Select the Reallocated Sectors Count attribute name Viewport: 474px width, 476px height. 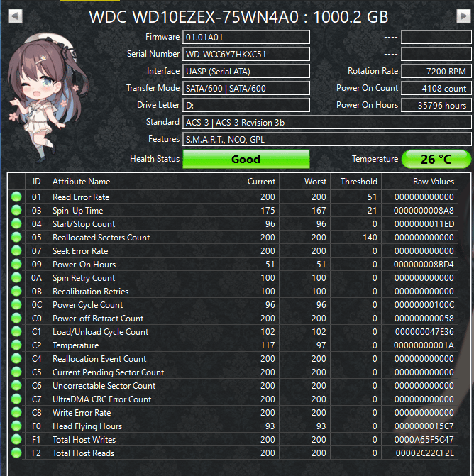click(101, 238)
